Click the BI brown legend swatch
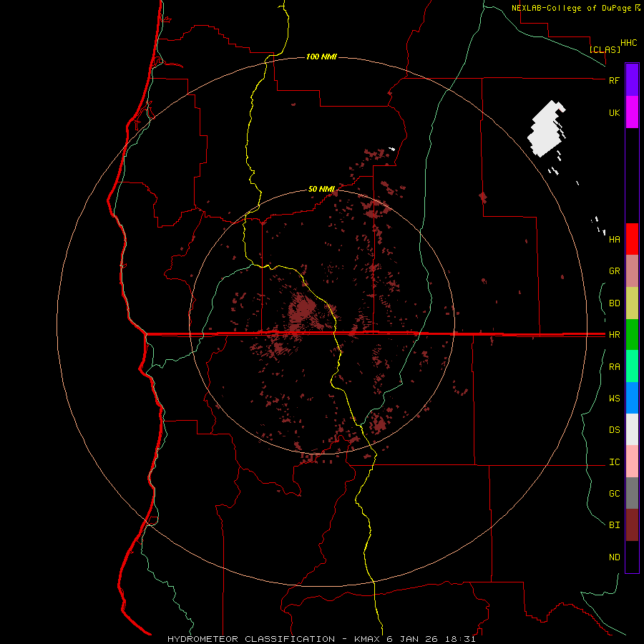Viewport: 644px width, 644px height. pos(632,525)
